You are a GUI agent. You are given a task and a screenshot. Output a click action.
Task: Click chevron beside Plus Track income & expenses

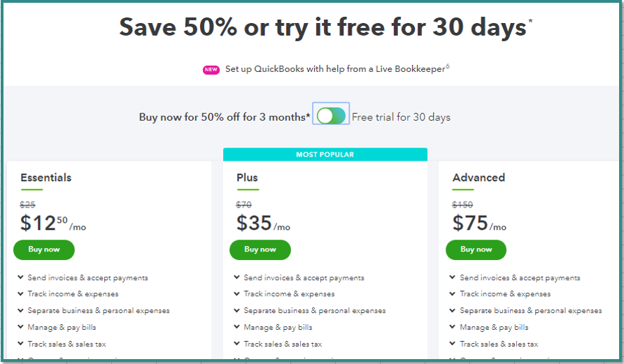[236, 294]
